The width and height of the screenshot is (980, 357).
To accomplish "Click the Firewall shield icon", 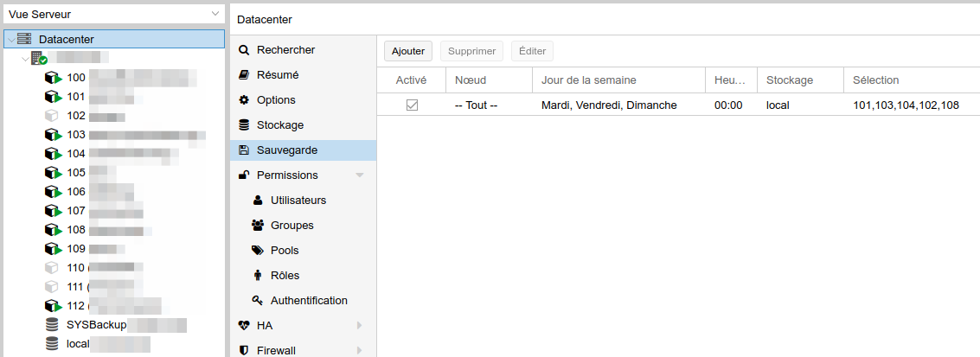I will point(245,350).
